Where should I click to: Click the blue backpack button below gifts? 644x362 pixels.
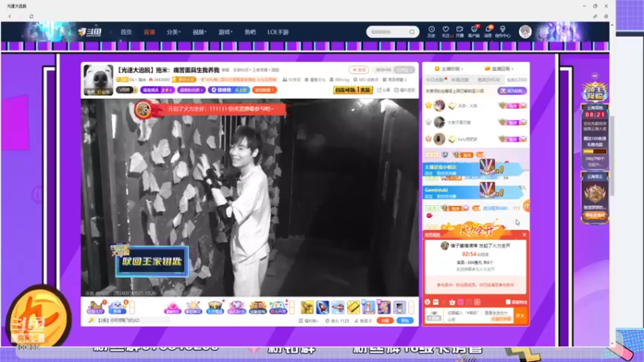point(405,320)
